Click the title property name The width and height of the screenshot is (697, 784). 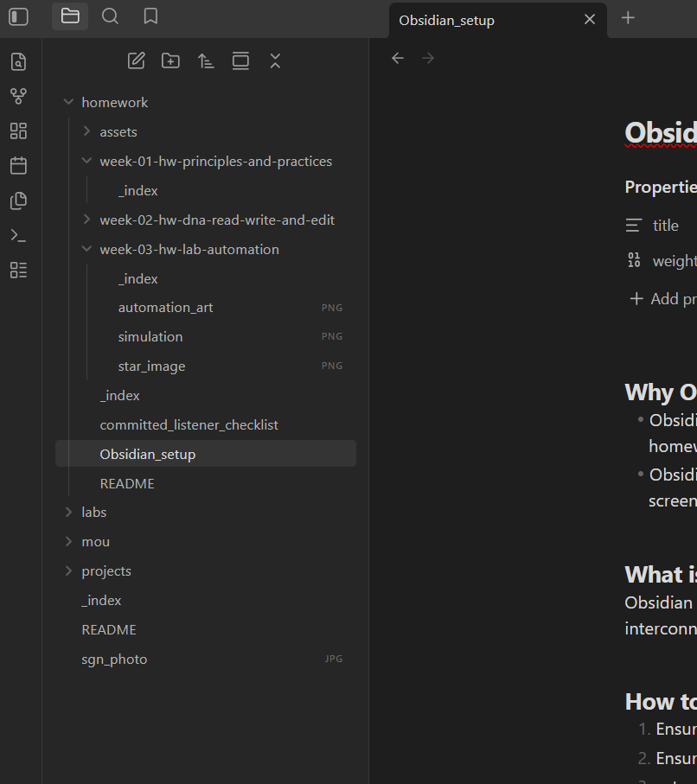pyautogui.click(x=666, y=226)
